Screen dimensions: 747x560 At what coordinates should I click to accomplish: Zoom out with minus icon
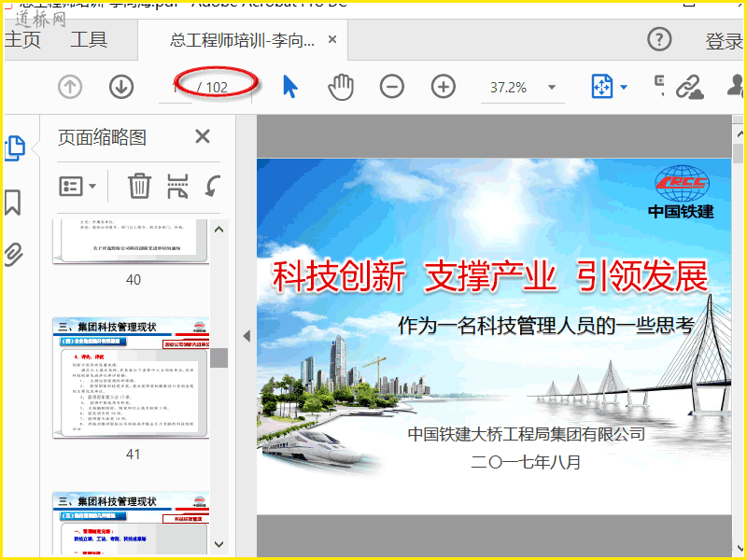(x=392, y=87)
